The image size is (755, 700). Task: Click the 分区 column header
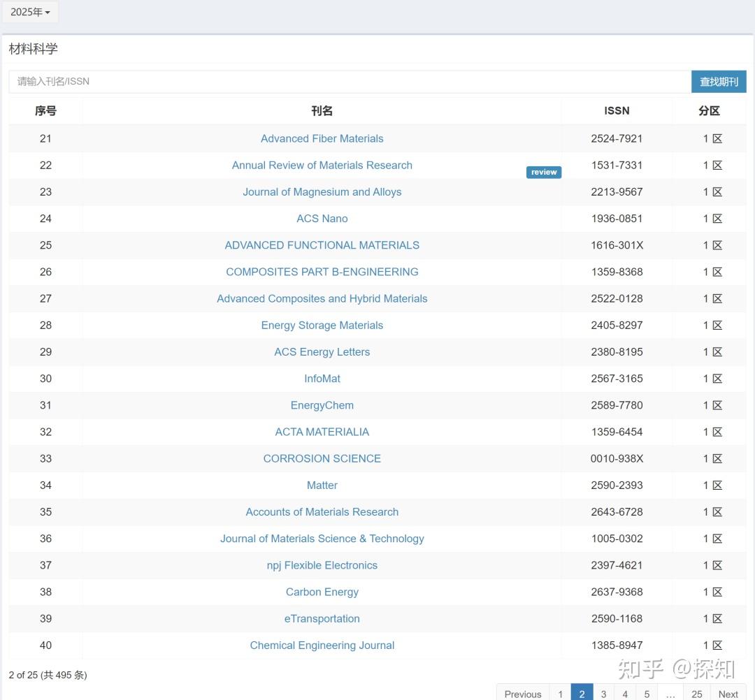pos(710,111)
